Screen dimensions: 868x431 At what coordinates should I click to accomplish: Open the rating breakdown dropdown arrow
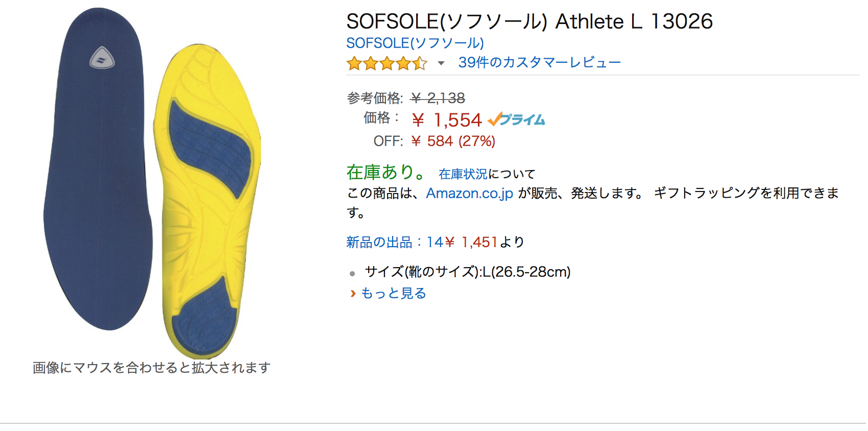441,63
